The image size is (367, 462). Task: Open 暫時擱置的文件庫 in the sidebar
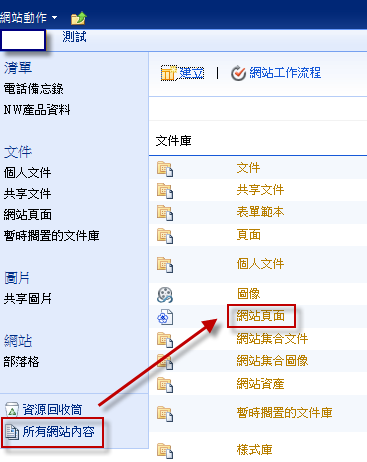pos(51,236)
